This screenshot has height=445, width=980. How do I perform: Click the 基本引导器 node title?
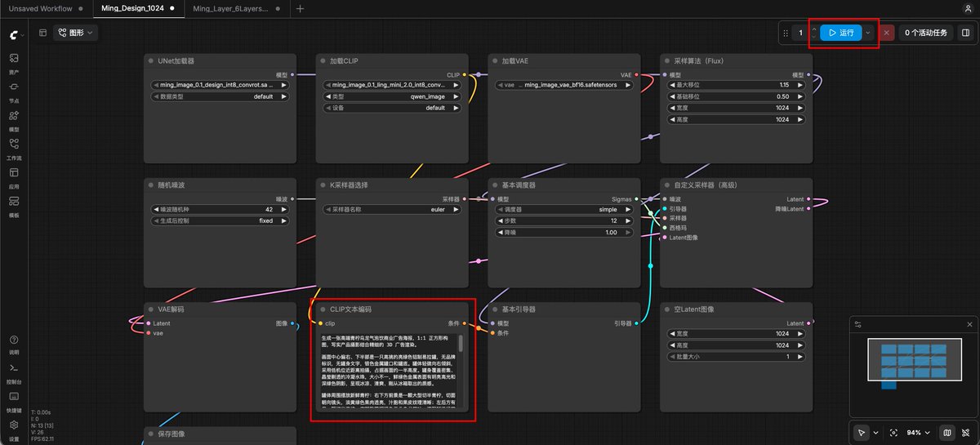tap(519, 309)
